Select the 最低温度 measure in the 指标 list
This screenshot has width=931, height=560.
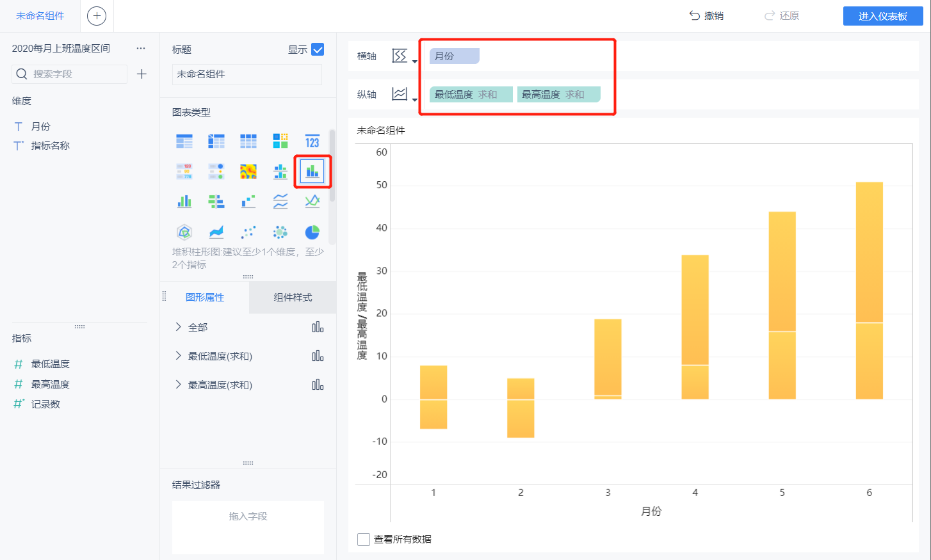click(51, 364)
